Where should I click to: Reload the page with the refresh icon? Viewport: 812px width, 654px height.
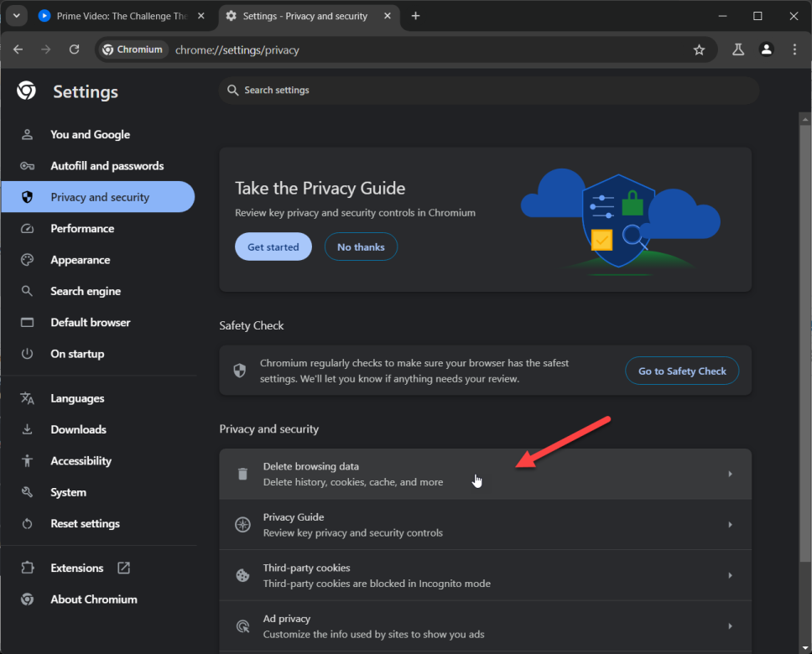74,49
